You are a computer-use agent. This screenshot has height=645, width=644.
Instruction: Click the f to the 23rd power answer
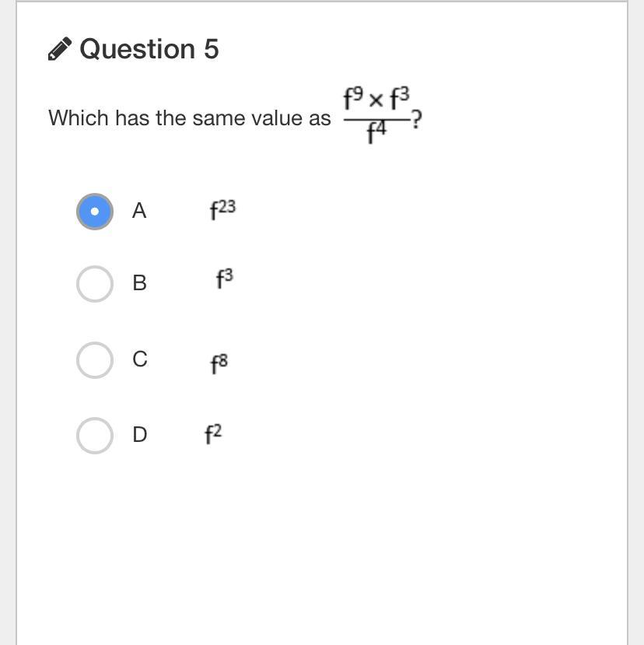222,209
